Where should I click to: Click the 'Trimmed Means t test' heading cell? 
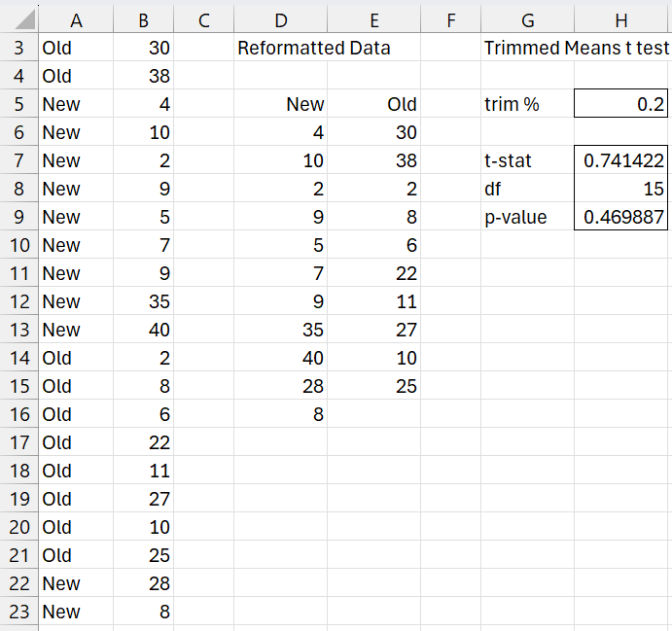[576, 48]
